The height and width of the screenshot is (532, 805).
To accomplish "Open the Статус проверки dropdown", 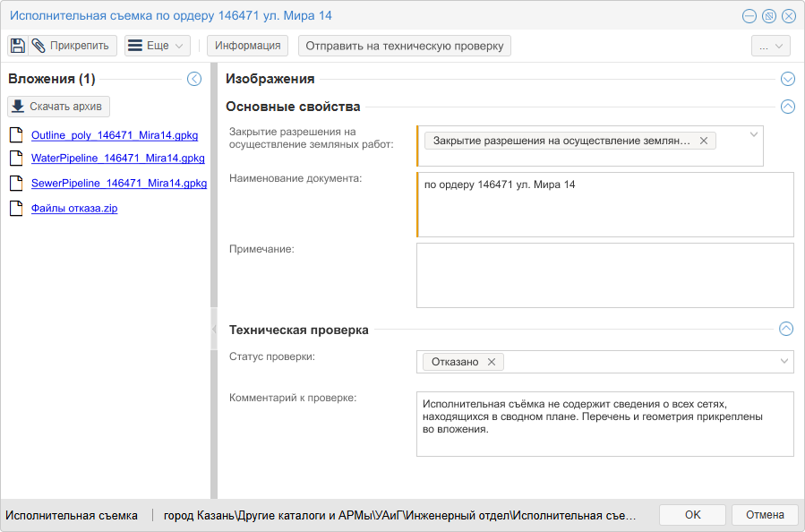I will point(784,362).
